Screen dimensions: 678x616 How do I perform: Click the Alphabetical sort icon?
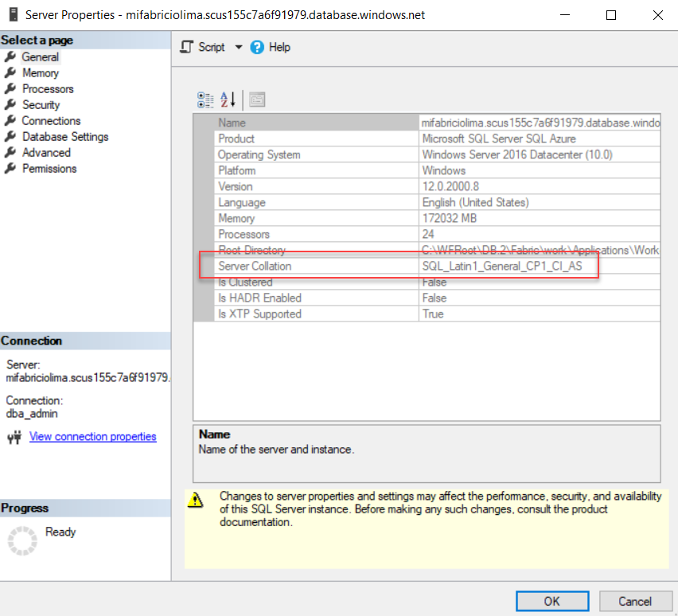[x=228, y=99]
